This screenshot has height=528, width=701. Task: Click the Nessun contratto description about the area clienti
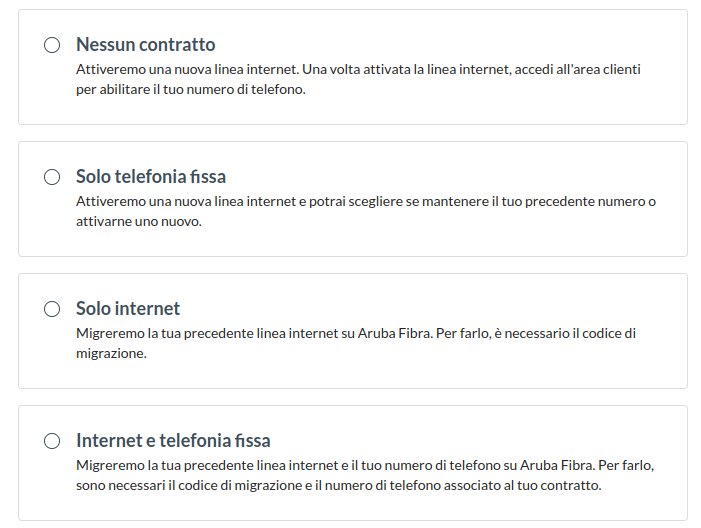358,70
